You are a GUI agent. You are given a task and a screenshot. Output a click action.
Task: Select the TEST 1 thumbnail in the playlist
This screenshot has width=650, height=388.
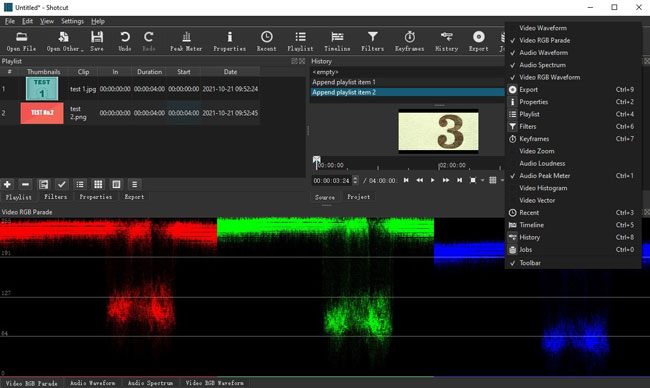pos(42,89)
